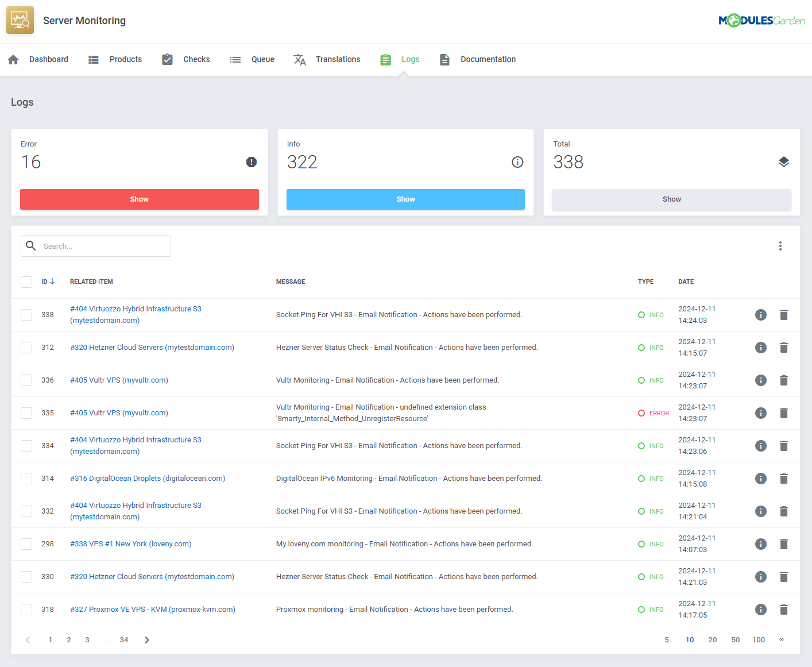This screenshot has height=667, width=812.
Task: Show all error logs
Action: click(x=140, y=199)
